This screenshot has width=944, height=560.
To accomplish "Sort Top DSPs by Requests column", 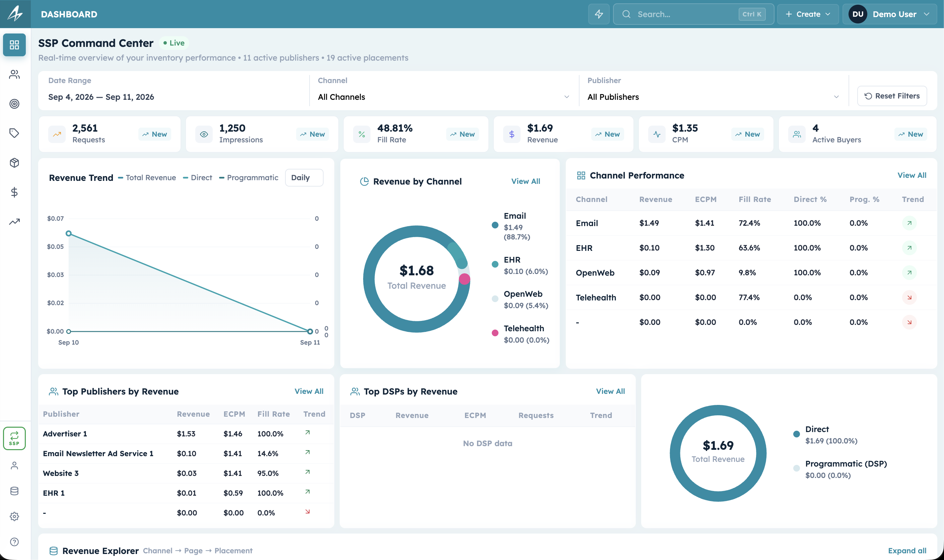I will [536, 415].
